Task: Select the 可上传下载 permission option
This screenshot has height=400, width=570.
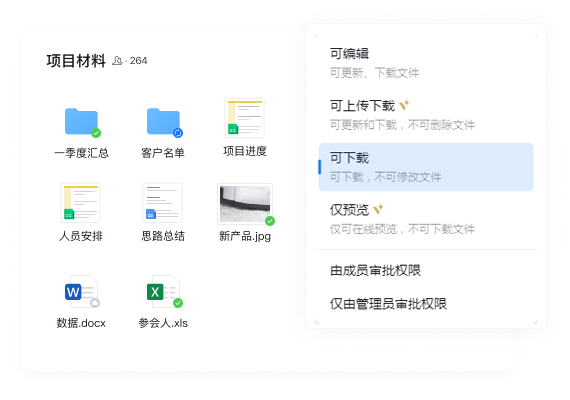Action: click(426, 115)
